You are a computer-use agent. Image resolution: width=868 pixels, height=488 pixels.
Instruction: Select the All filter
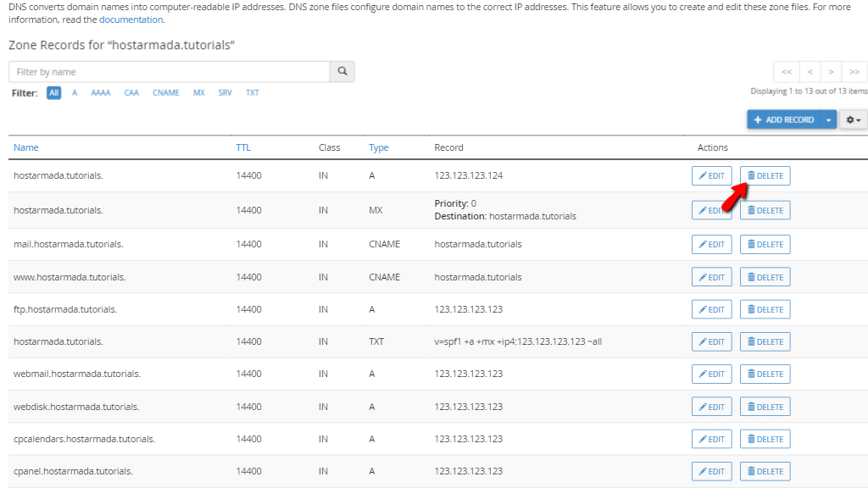click(x=53, y=92)
